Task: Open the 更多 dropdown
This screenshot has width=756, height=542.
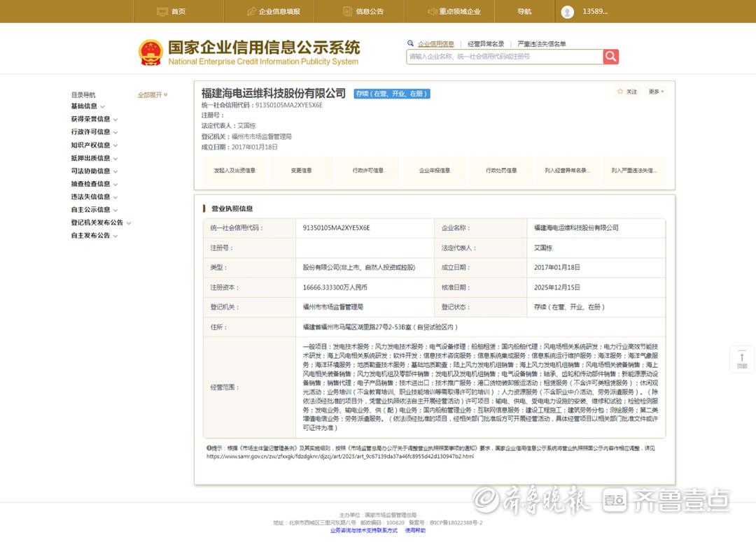Action: coord(656,92)
